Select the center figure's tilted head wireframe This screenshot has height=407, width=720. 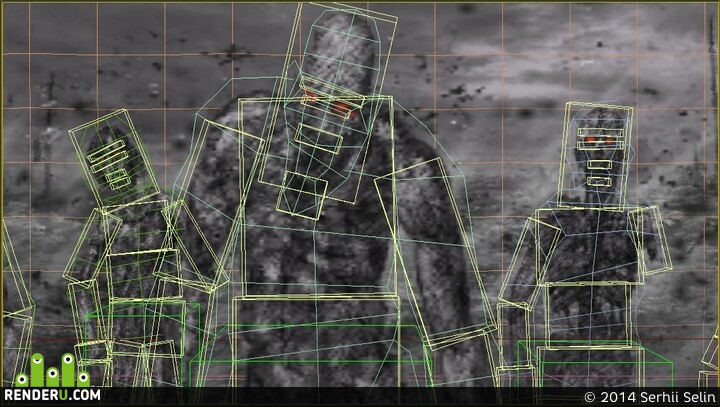[328, 102]
